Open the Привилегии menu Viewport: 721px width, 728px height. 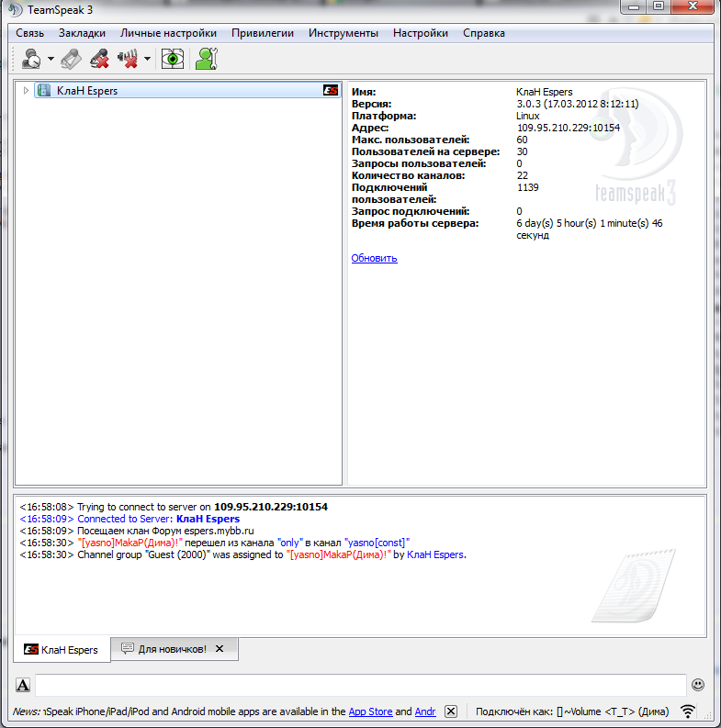[x=263, y=33]
